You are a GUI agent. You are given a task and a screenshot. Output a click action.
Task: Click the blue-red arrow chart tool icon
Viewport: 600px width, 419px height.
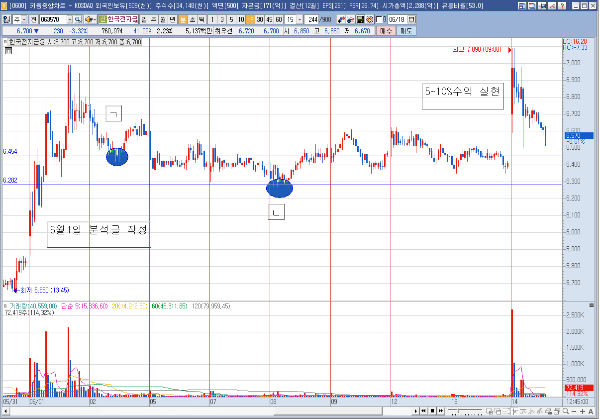(341, 20)
